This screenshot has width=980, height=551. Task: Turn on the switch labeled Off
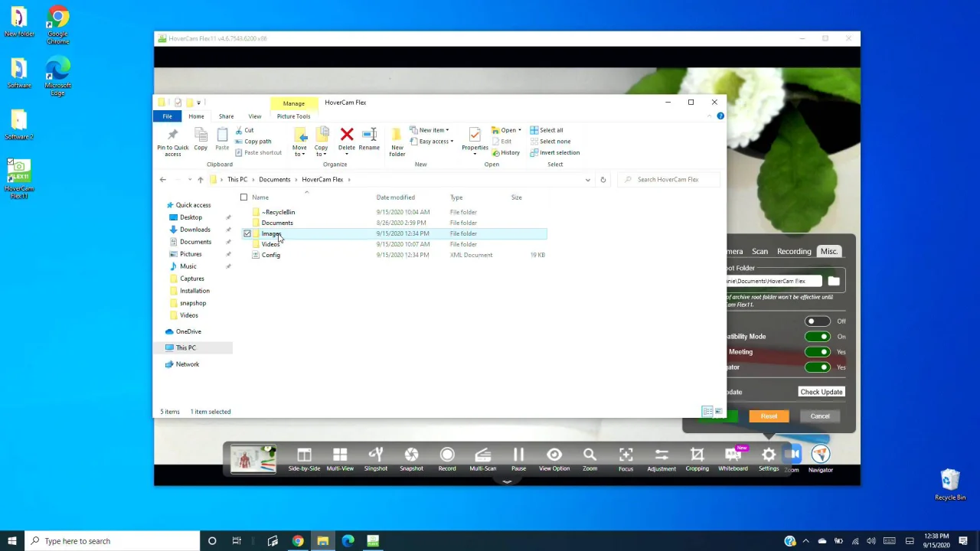(x=818, y=321)
